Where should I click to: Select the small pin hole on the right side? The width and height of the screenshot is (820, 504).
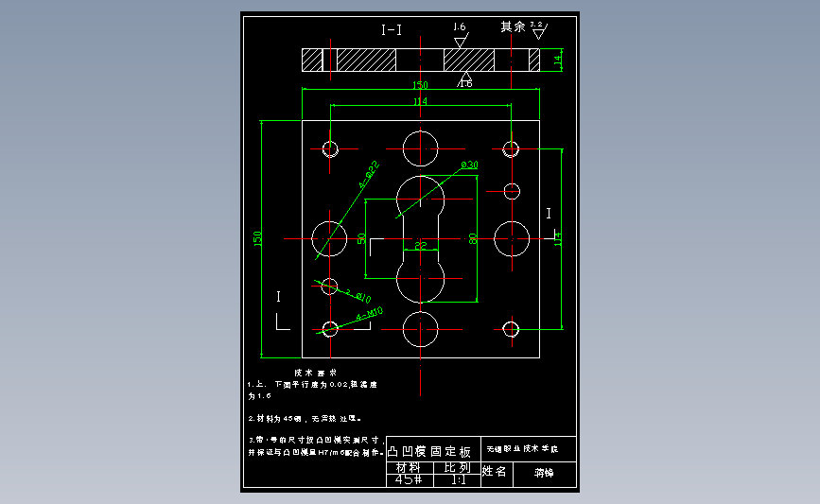tap(512, 191)
